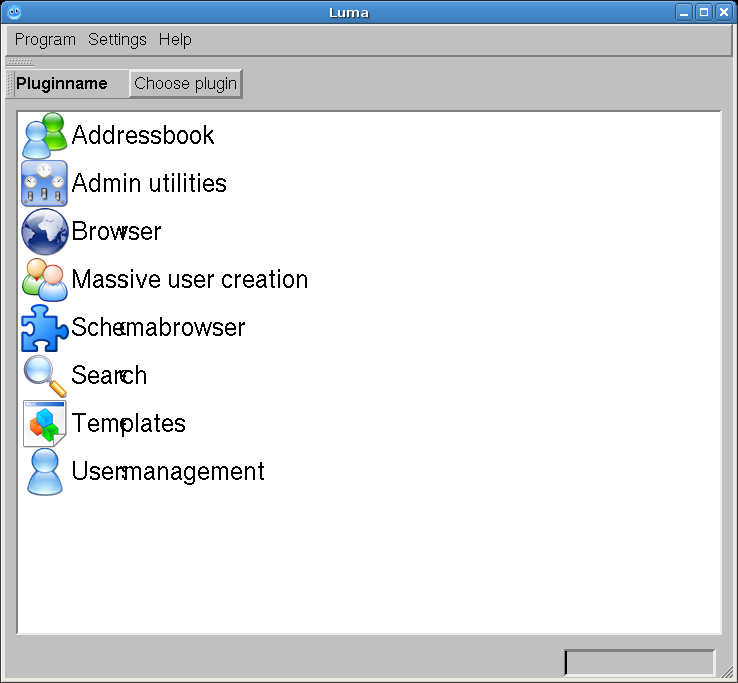This screenshot has height=683, width=738.
Task: Click the Templates text label
Action: (x=129, y=423)
